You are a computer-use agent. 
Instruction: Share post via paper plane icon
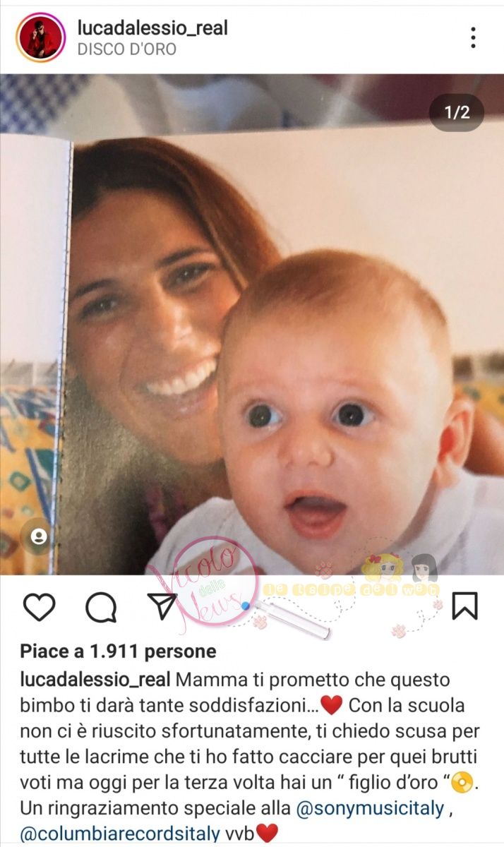point(162,606)
